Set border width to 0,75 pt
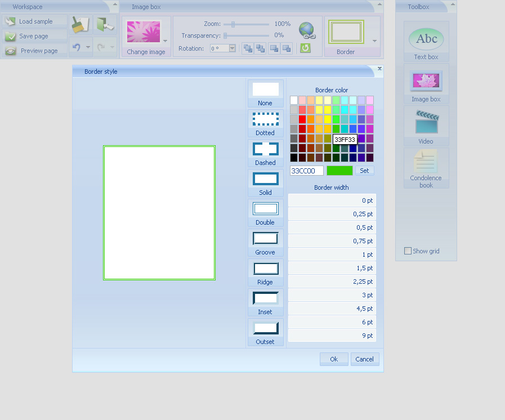 332,241
